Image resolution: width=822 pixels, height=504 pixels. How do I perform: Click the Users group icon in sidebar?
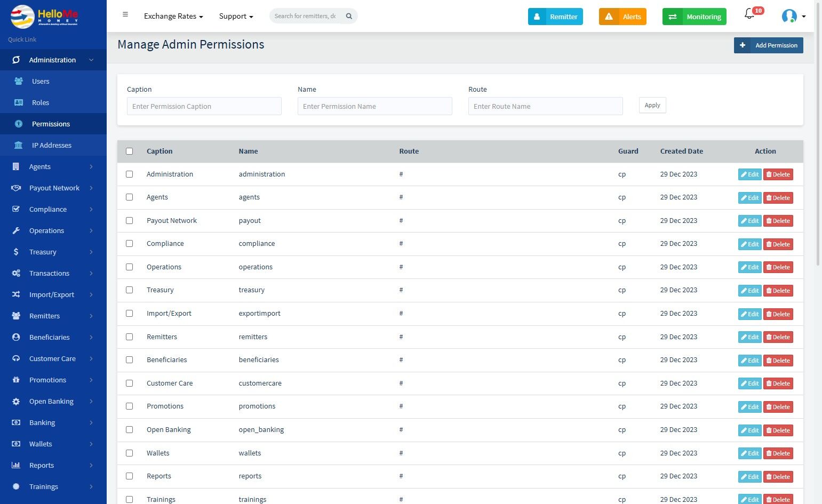tap(19, 81)
